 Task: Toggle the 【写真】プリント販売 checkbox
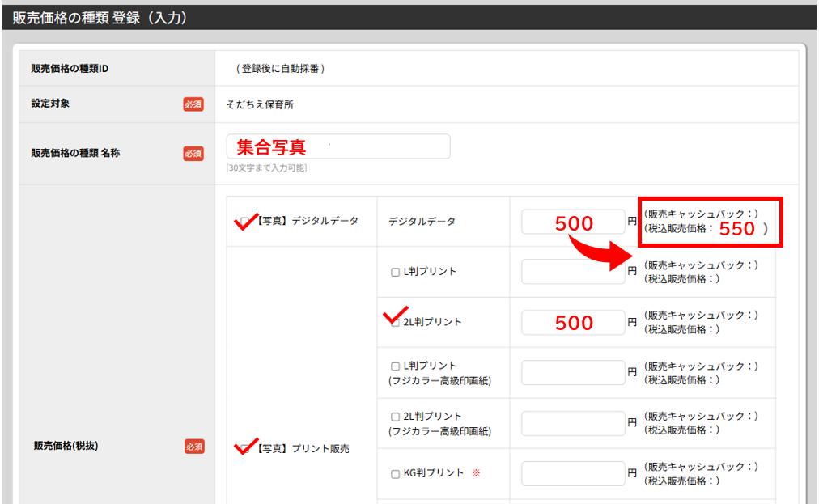point(244,448)
